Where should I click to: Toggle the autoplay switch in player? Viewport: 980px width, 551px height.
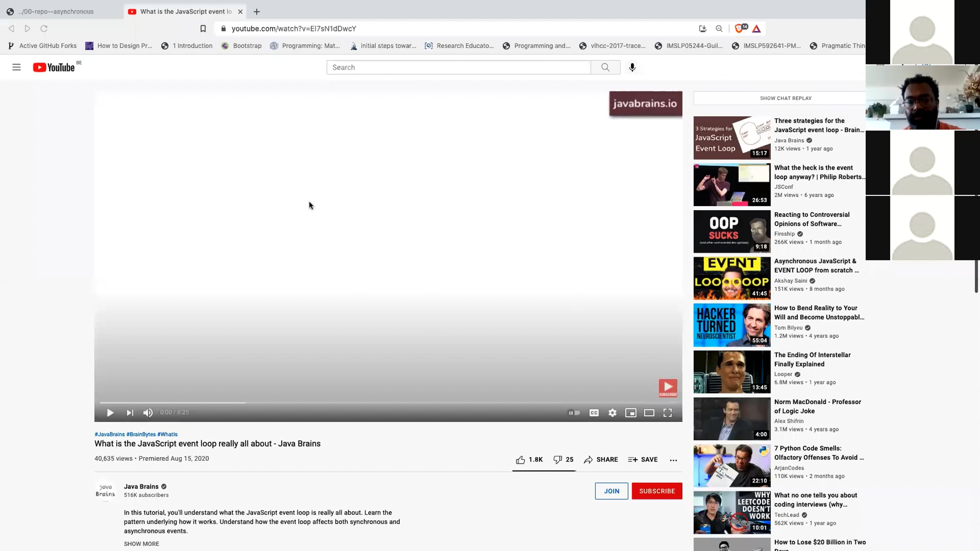(574, 413)
